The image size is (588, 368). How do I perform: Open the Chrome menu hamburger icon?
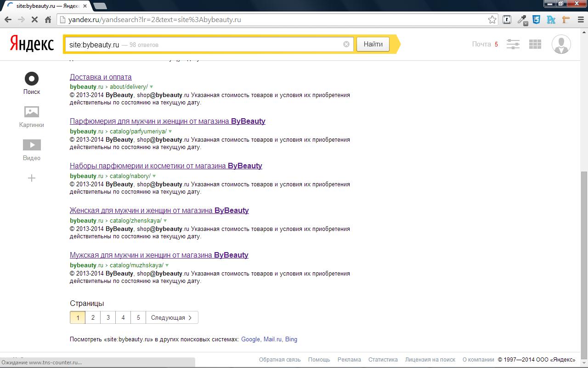[x=579, y=19]
